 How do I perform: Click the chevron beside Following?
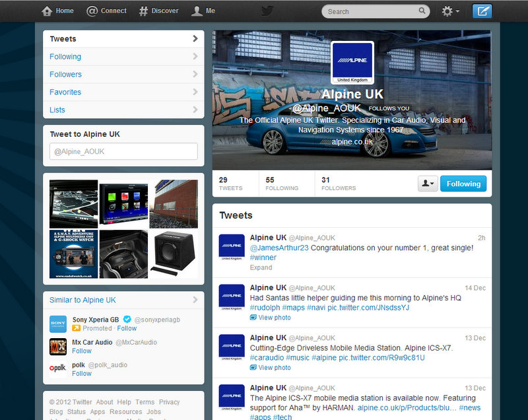coord(195,56)
